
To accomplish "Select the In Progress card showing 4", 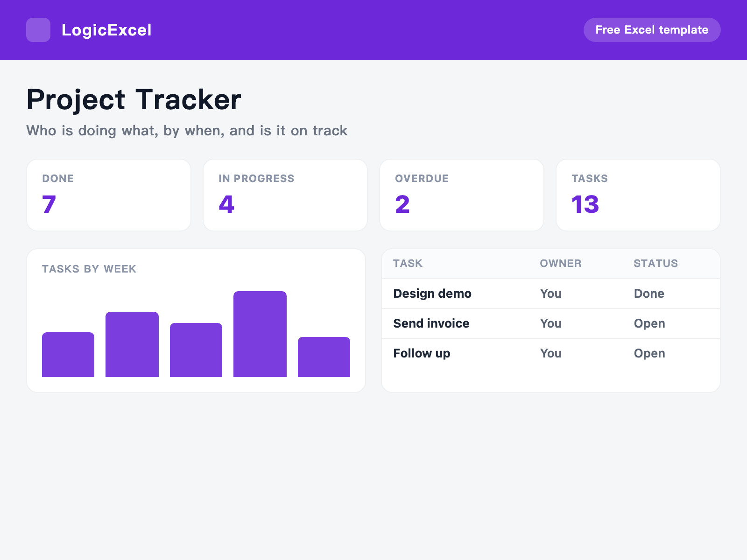I will pyautogui.click(x=285, y=195).
